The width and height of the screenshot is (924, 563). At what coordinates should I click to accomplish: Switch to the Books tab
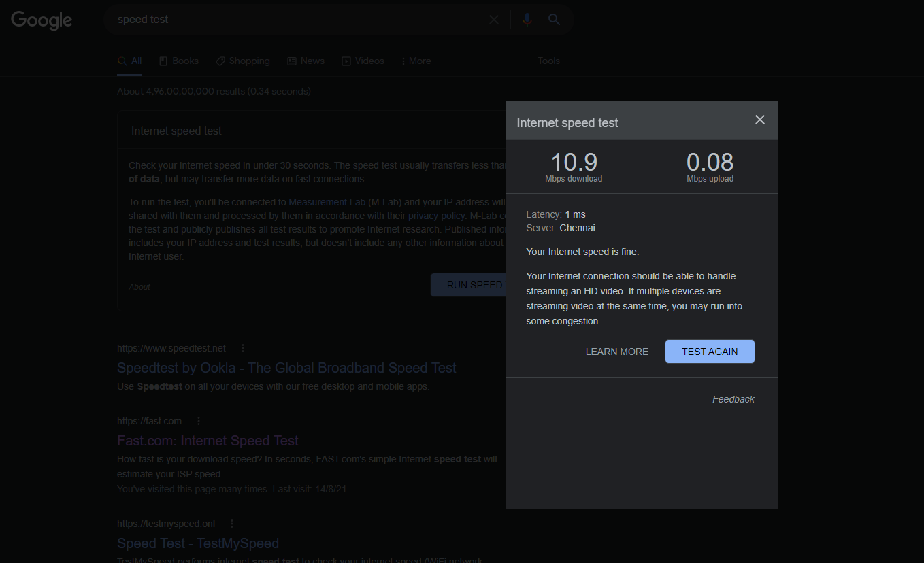pyautogui.click(x=179, y=61)
